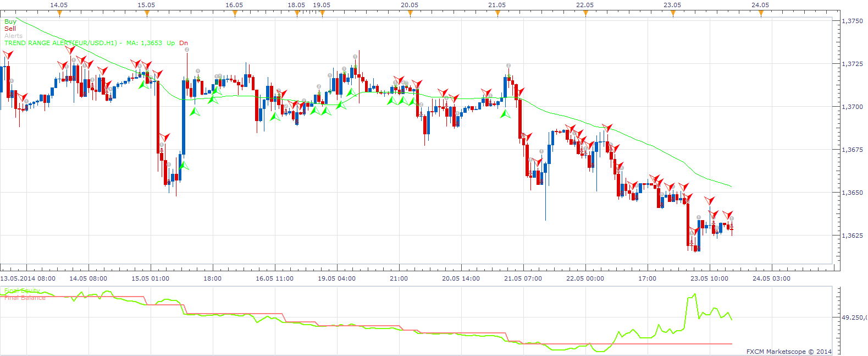Click the green Up label in legend

tap(171, 43)
